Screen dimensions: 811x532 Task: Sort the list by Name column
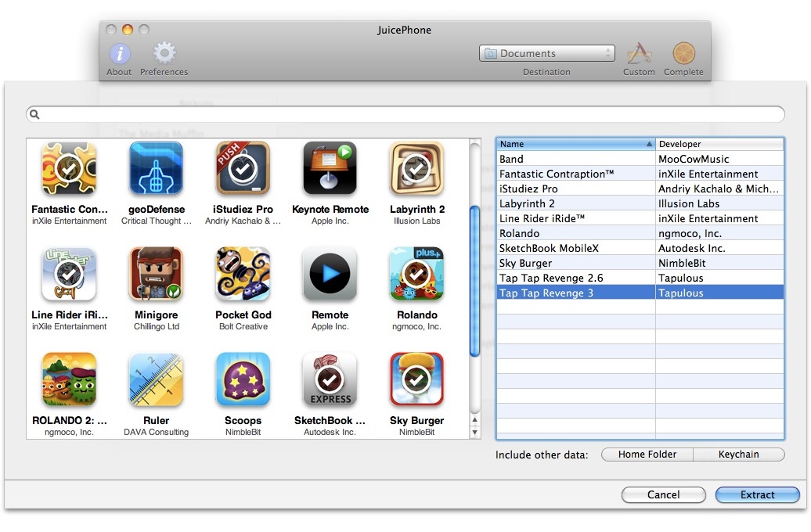click(575, 144)
